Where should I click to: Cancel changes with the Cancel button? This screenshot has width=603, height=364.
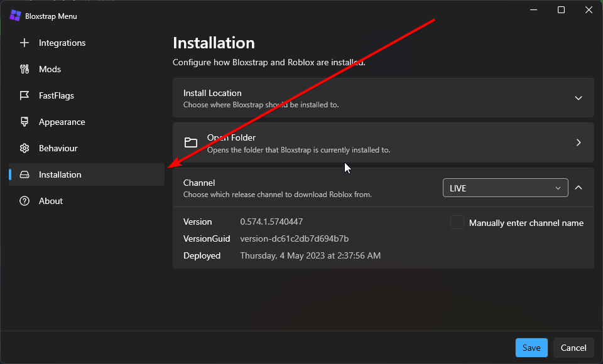pyautogui.click(x=573, y=348)
